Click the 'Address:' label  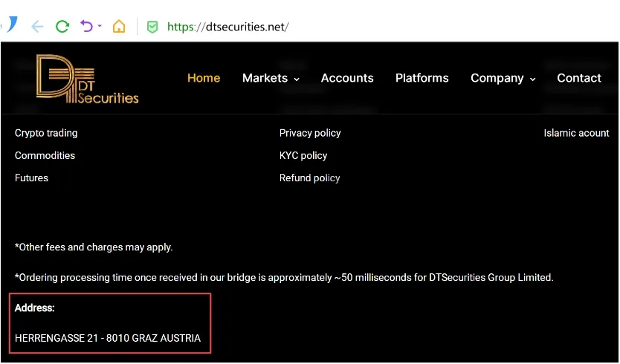click(x=34, y=308)
